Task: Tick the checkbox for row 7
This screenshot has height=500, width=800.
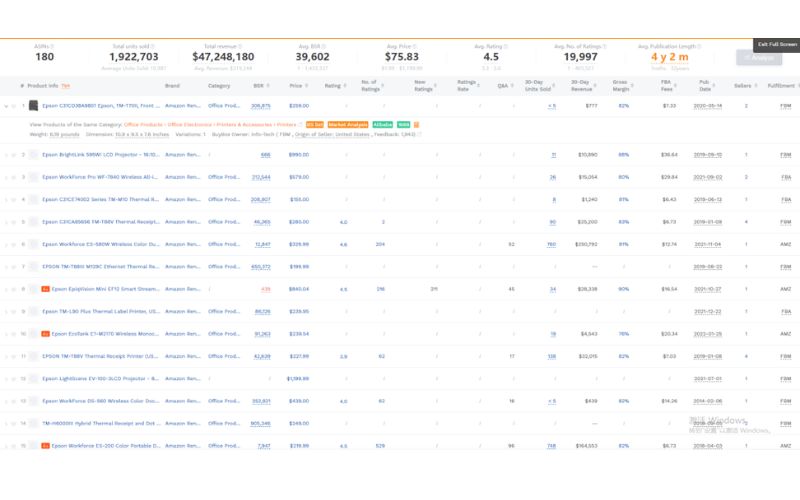Action: pos(14,267)
